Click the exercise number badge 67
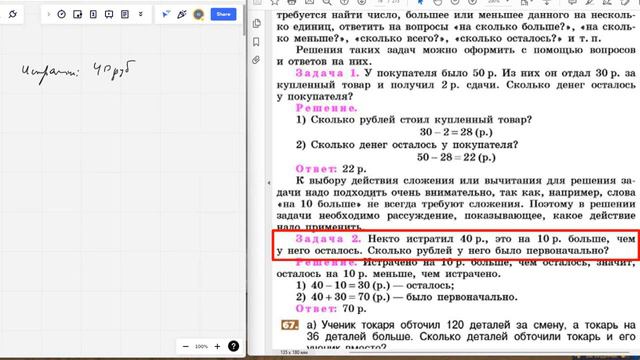Image resolution: width=640 pixels, height=360 pixels. coord(289,325)
